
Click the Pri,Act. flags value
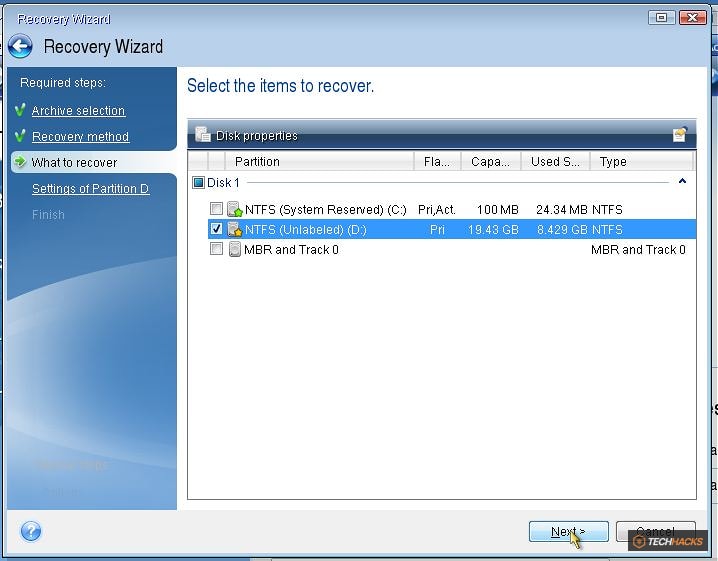pos(437,210)
